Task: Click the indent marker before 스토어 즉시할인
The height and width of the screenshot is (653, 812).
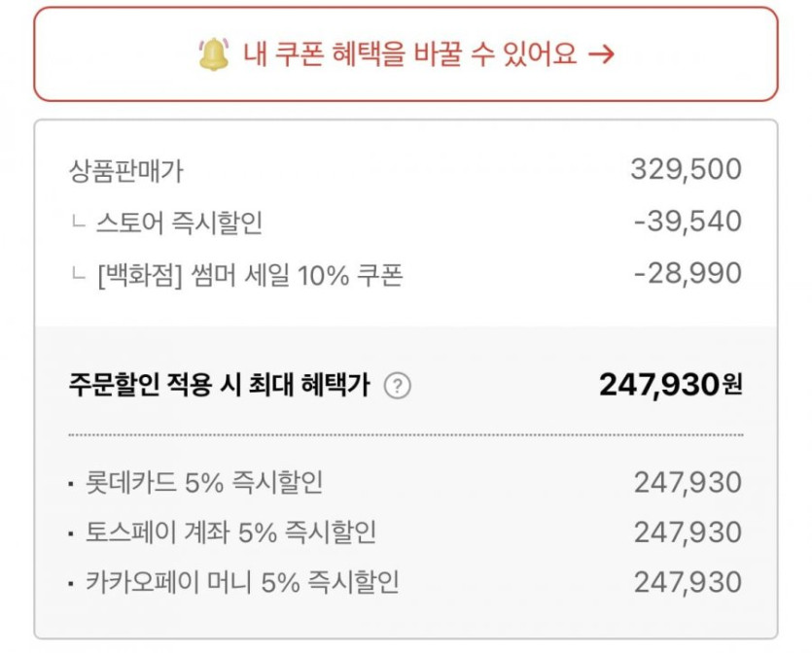Action: point(78,223)
